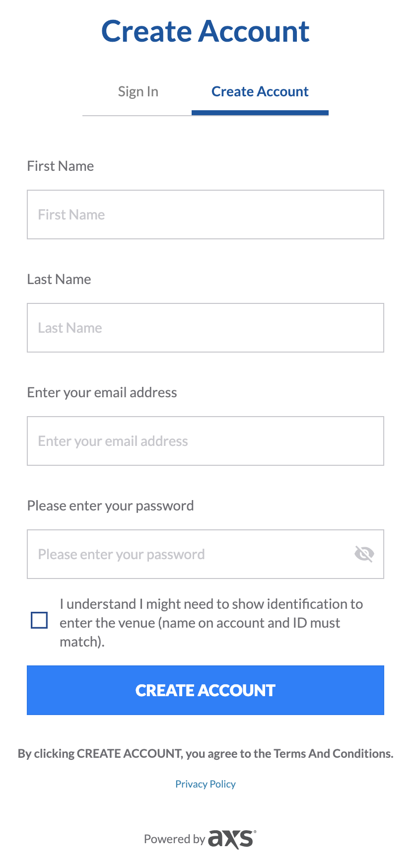Click the Terms And Conditions text

tap(329, 753)
